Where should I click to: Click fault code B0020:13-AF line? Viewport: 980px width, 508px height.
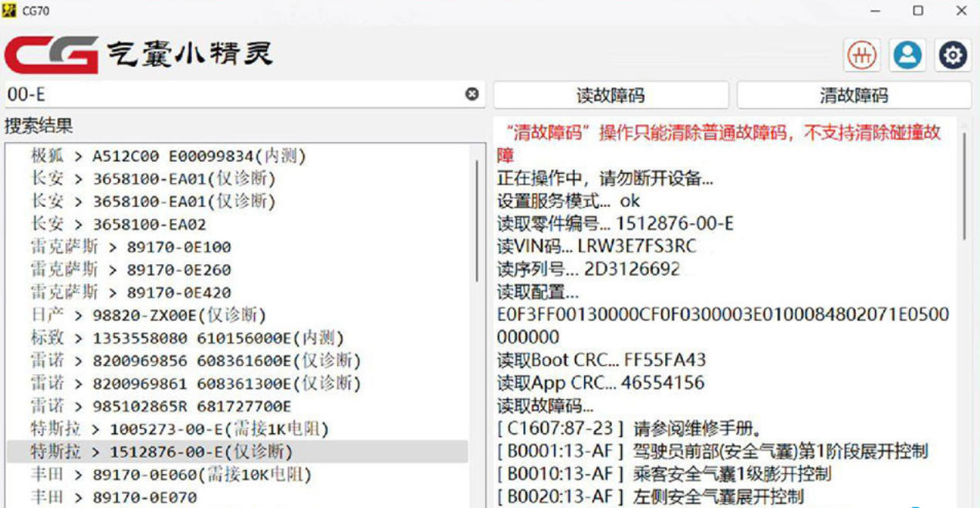pyautogui.click(x=650, y=496)
